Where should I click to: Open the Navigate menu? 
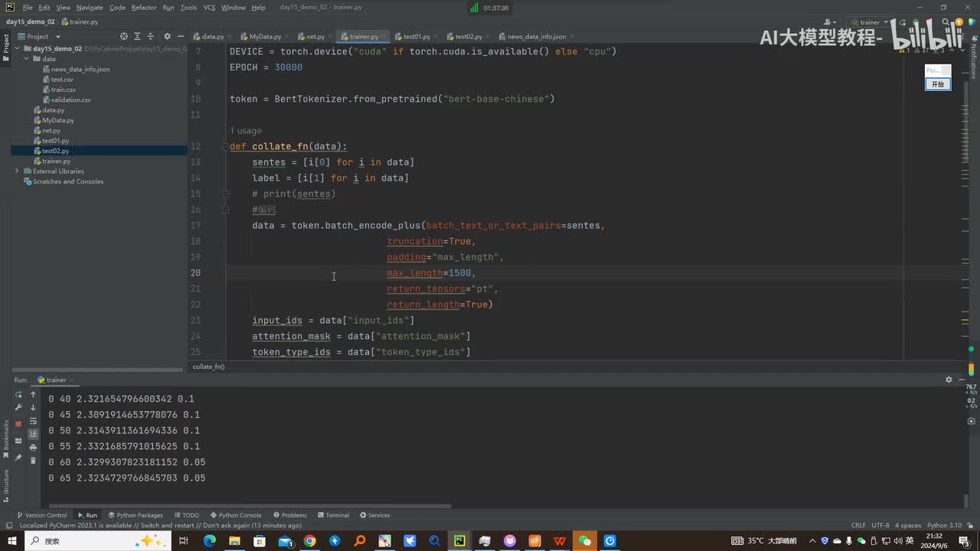click(90, 8)
